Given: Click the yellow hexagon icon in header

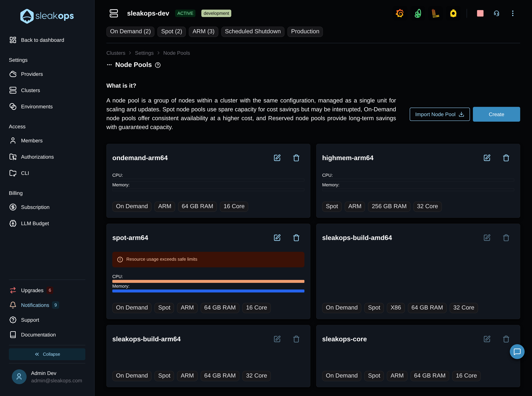Looking at the screenshot, I should pos(453,13).
